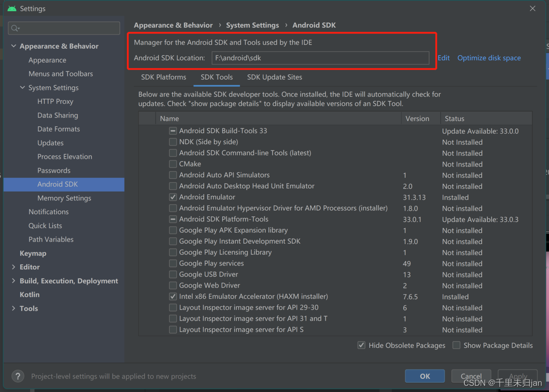Expand the Editor section
The height and width of the screenshot is (392, 549).
14,267
